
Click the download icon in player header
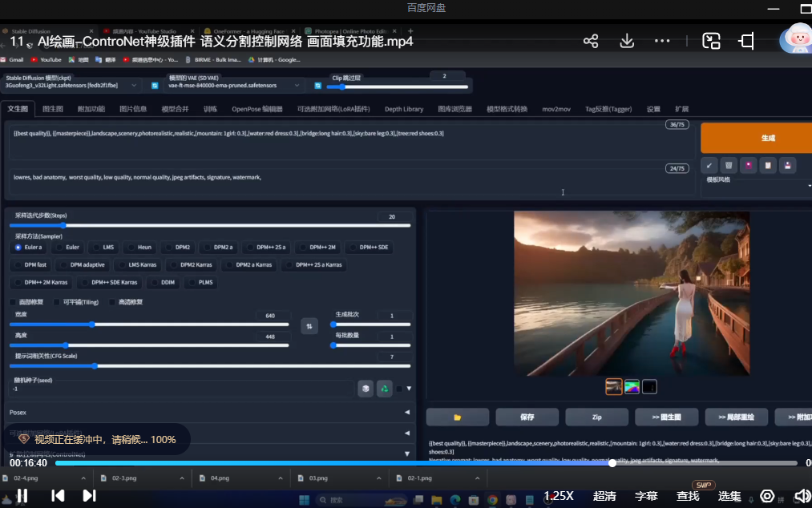tap(627, 41)
